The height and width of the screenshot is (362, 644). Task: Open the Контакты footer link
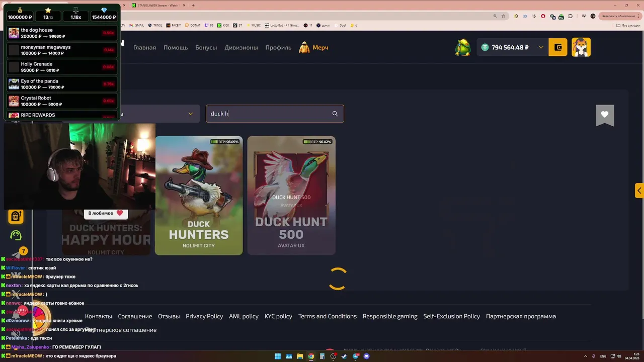tap(99, 316)
